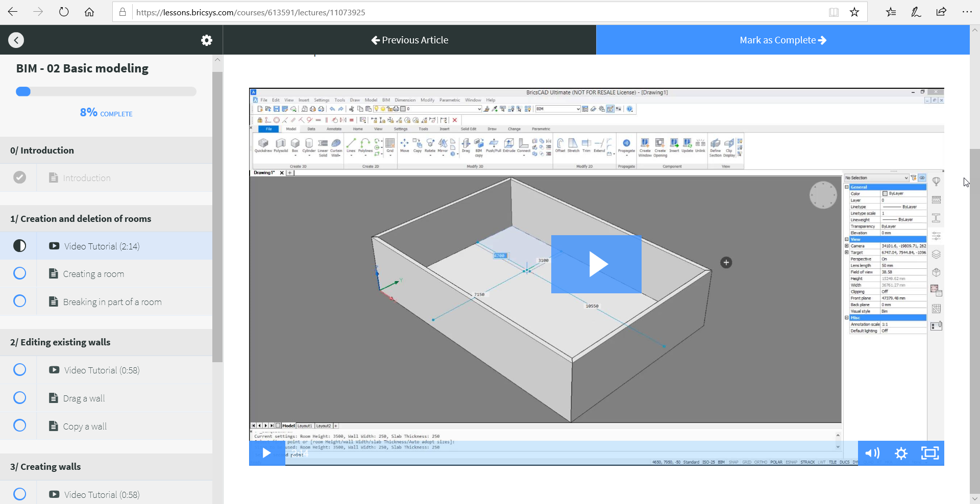Screen dimensions: 980x504
Task: Select the Mirror tool in Modify 3D
Action: point(443,145)
